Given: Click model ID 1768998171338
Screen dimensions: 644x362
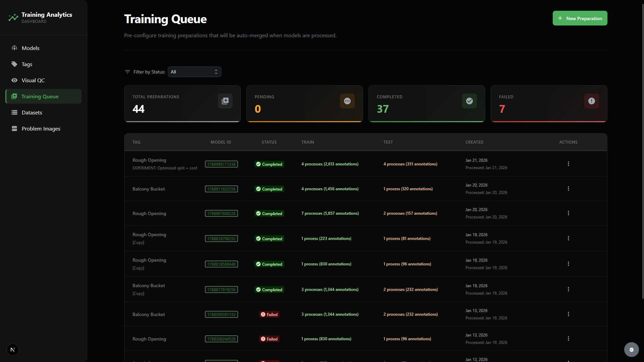Looking at the screenshot, I should 221,164.
